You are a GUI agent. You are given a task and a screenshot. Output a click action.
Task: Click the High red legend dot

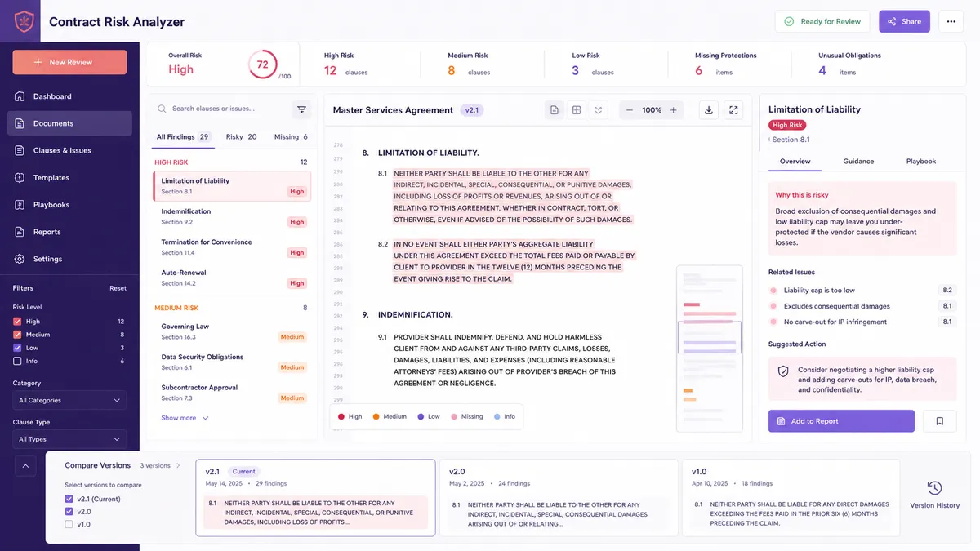342,416
